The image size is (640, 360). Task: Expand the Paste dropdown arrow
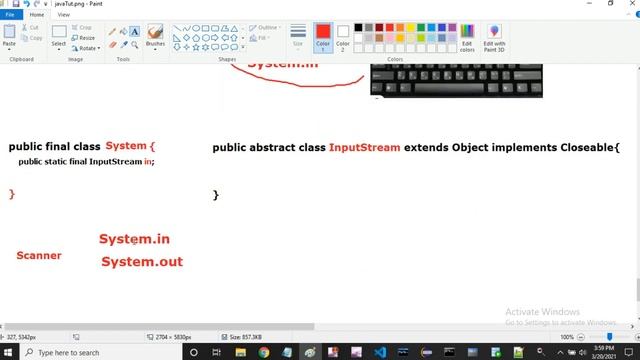click(x=9, y=49)
